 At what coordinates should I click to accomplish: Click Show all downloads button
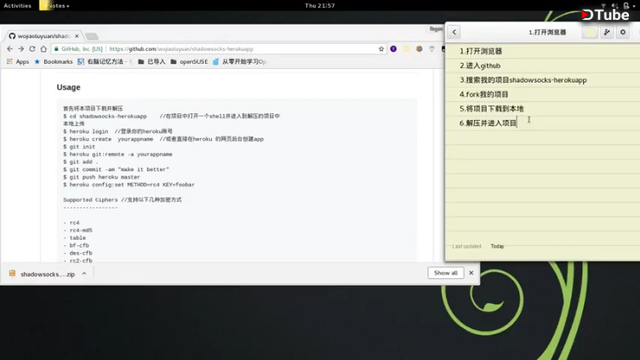(446, 273)
